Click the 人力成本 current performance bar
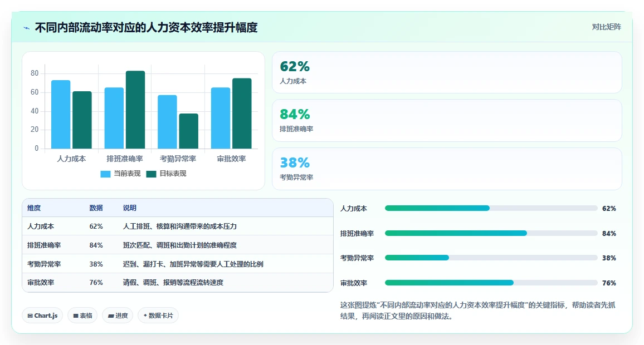The image size is (644, 345). click(61, 115)
